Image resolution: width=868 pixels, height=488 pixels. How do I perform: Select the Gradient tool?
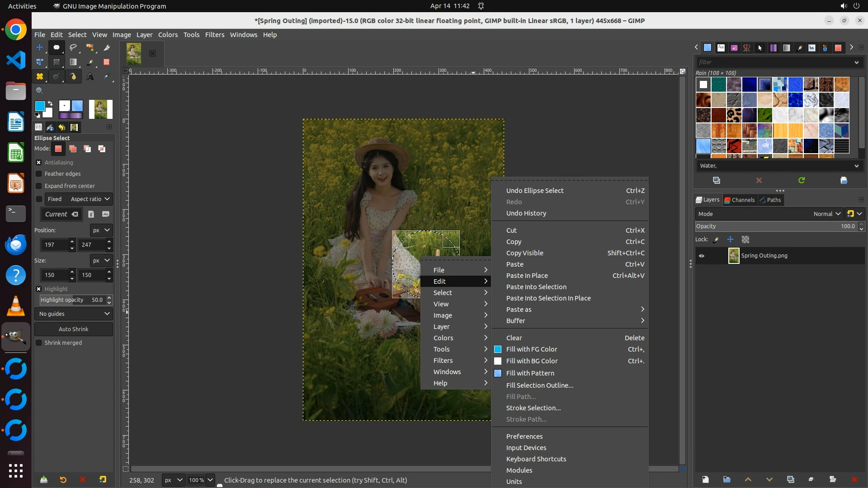pos(73,62)
